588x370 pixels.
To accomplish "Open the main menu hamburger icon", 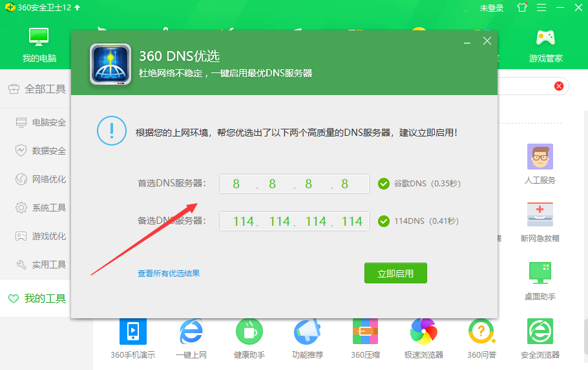I will click(541, 8).
